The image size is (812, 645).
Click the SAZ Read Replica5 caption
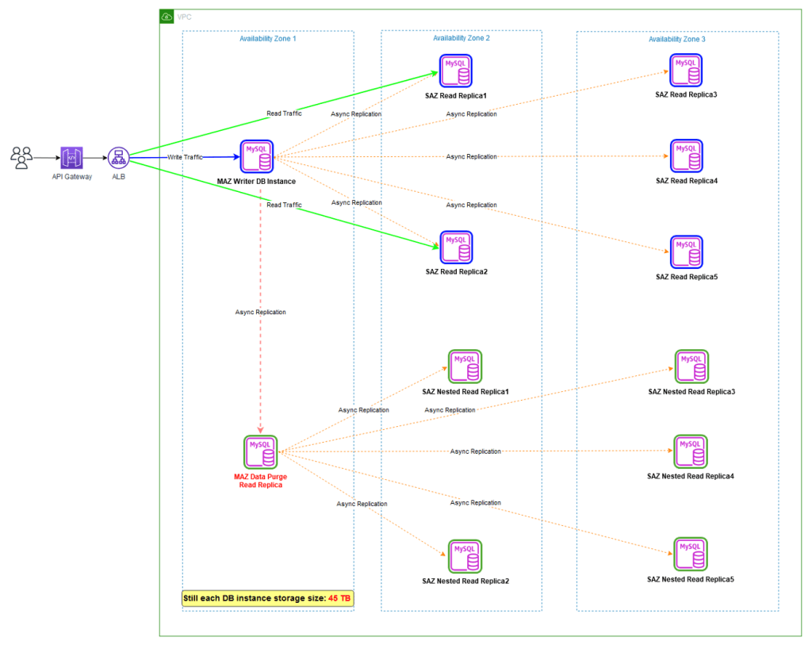[x=687, y=277]
